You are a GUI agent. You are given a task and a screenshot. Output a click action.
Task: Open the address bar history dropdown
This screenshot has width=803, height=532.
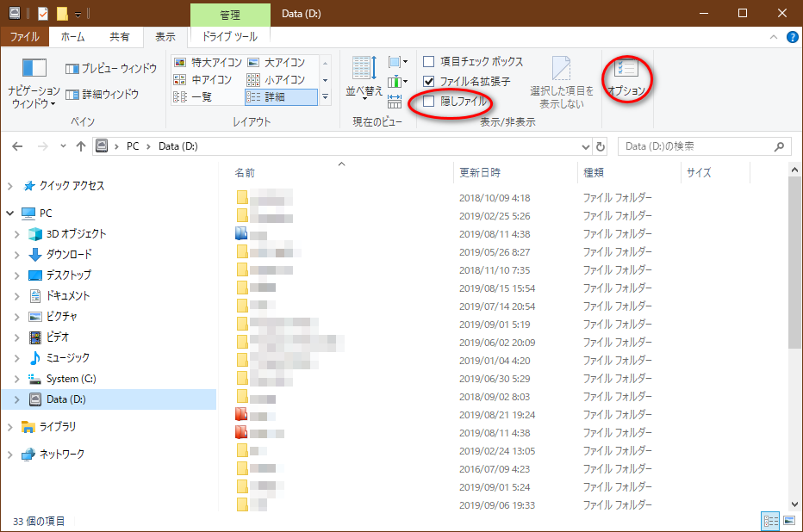click(586, 146)
